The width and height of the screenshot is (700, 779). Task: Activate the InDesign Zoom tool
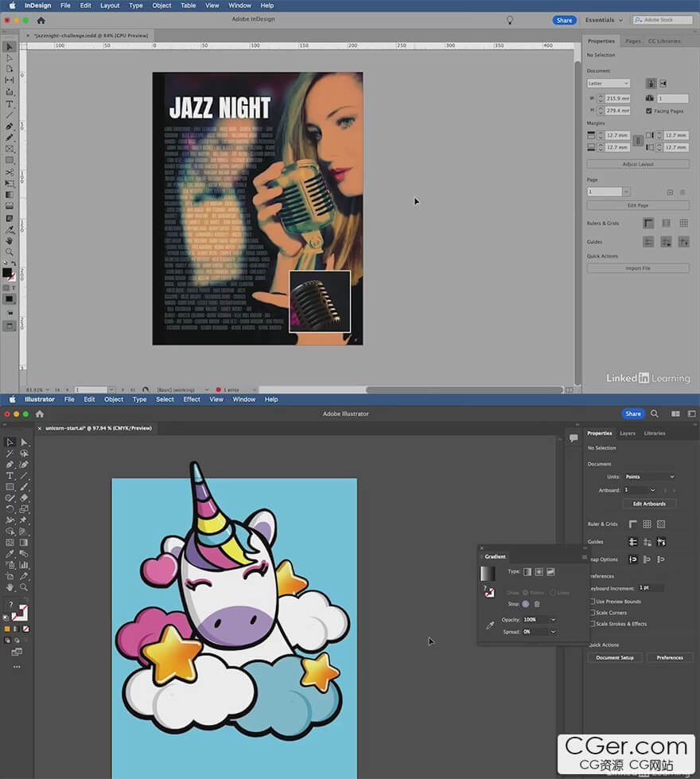click(10, 252)
